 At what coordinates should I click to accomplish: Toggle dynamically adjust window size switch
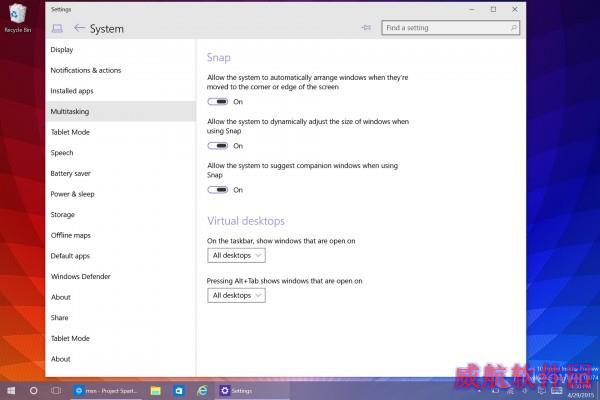point(217,145)
